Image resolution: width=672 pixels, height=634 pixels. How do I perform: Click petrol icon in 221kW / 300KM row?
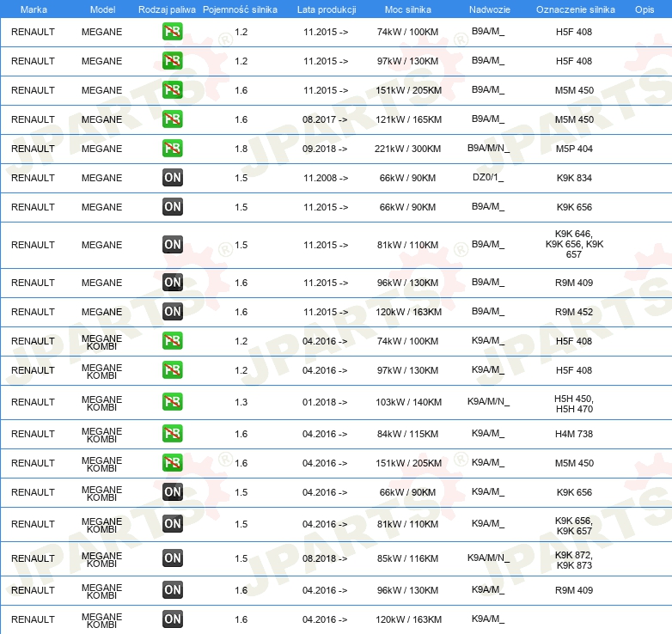coord(172,149)
